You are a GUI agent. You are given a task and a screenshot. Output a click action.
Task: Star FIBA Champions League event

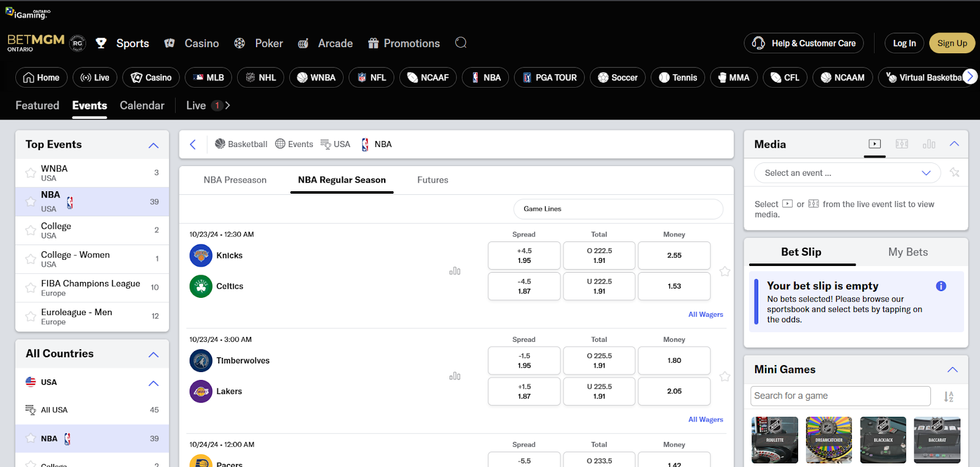click(x=30, y=287)
